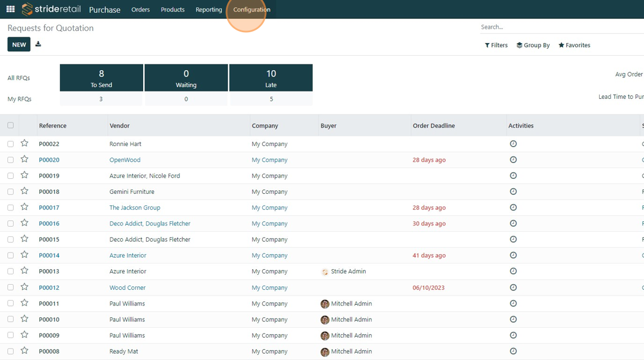This screenshot has width=644, height=360.
Task: Check the P00018 row checkbox
Action: [11, 192]
